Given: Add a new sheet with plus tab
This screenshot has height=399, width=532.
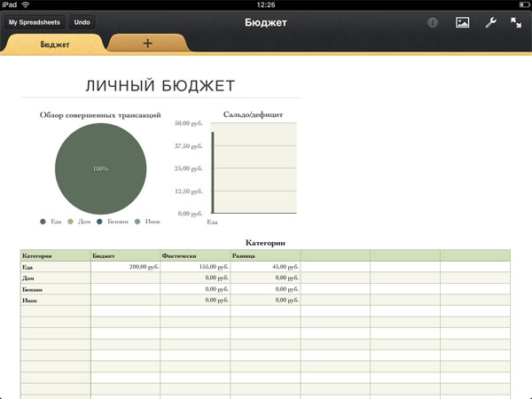Looking at the screenshot, I should point(147,43).
